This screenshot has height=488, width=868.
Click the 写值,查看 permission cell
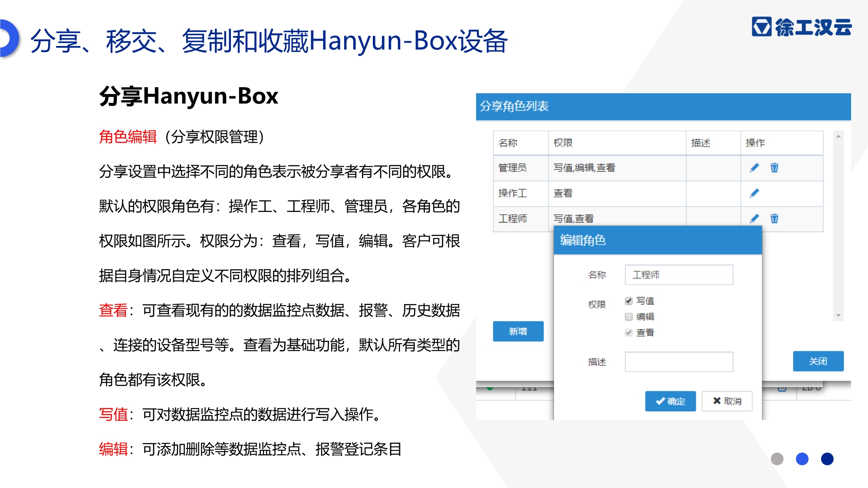617,217
